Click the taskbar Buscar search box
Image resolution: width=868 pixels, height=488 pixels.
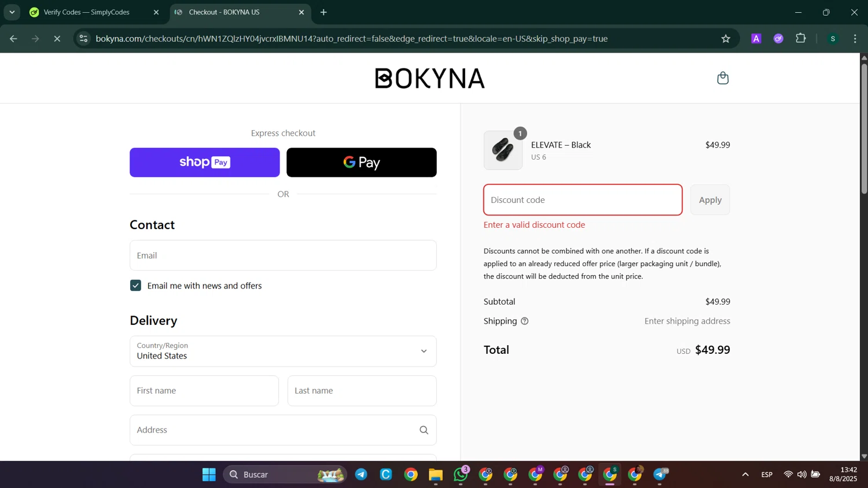tap(285, 475)
